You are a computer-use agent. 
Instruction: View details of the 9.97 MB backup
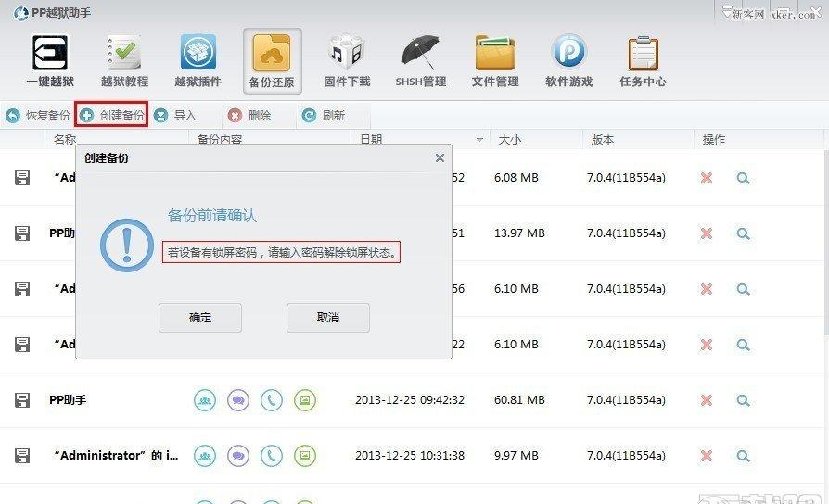tap(744, 456)
